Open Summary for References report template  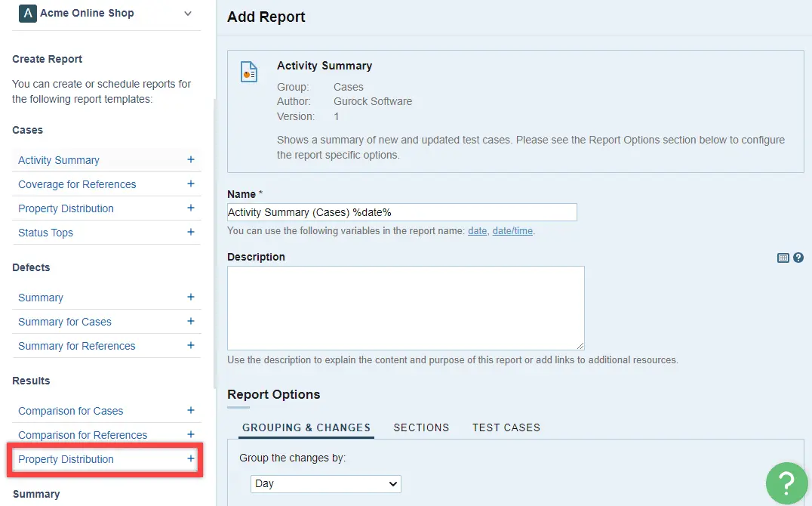pyautogui.click(x=77, y=346)
